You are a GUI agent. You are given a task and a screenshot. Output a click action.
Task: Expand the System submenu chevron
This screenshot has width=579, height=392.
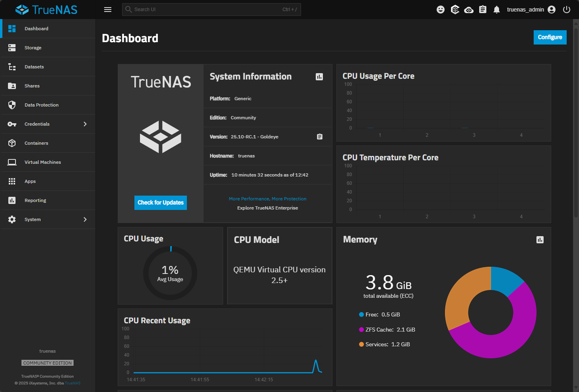(x=85, y=219)
